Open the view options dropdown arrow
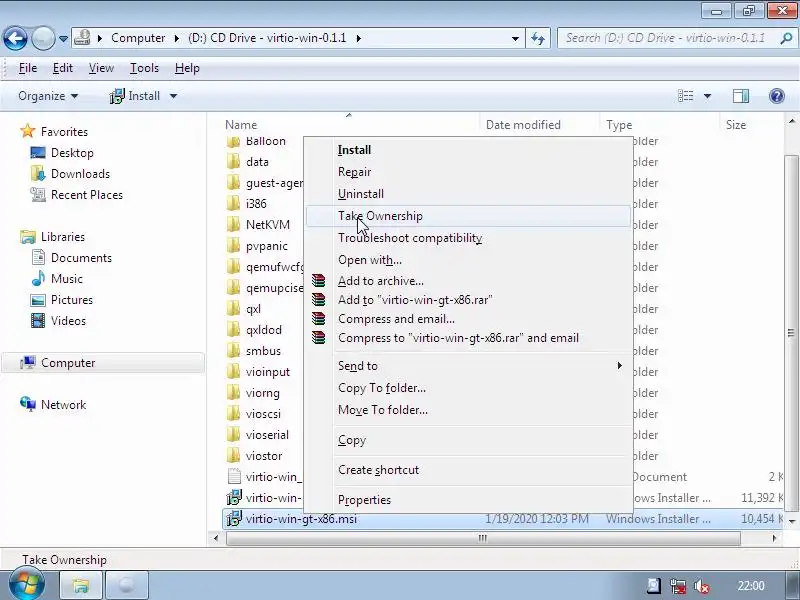Screen dimensions: 800x600 point(707,96)
